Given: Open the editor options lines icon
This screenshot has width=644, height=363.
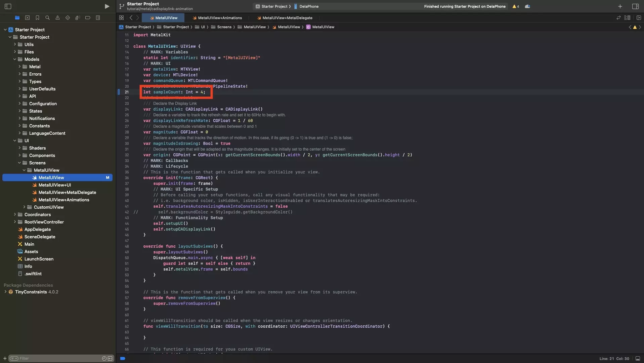Looking at the screenshot, I should [627, 18].
